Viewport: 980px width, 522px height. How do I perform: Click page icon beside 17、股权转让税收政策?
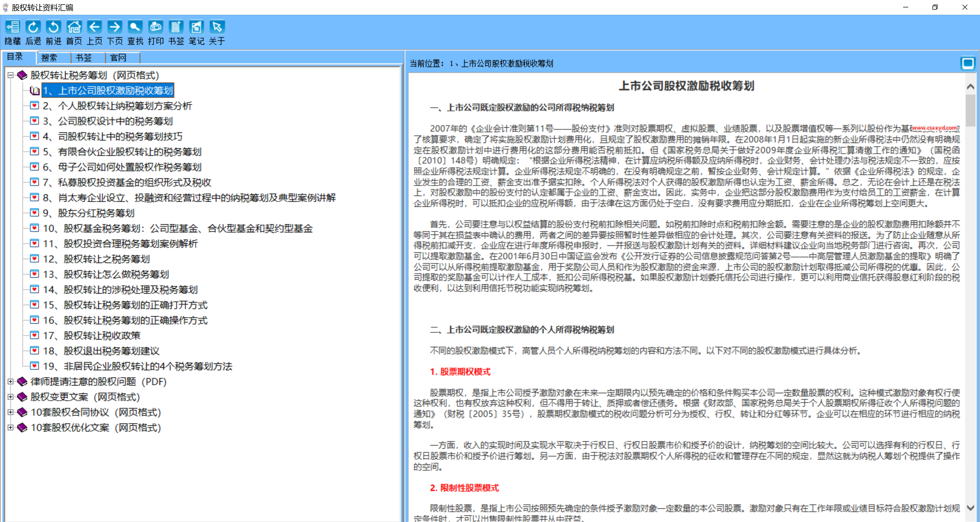[35, 335]
